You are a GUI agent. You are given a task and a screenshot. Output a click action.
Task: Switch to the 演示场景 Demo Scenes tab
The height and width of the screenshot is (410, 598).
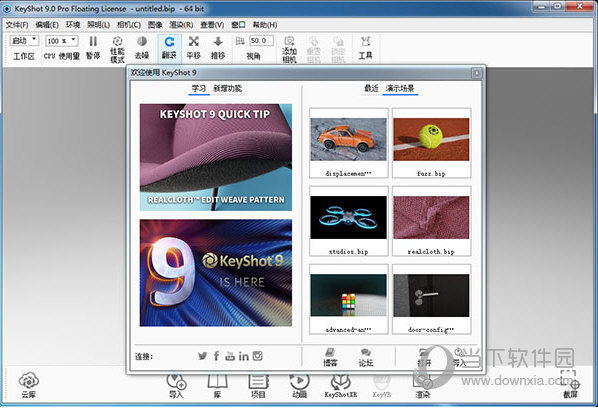click(400, 88)
